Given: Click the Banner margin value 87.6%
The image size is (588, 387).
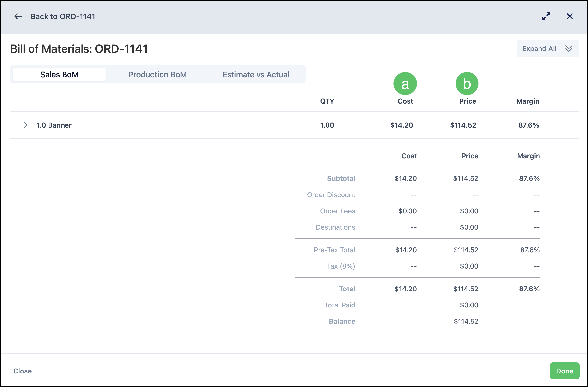Looking at the screenshot, I should 528,125.
